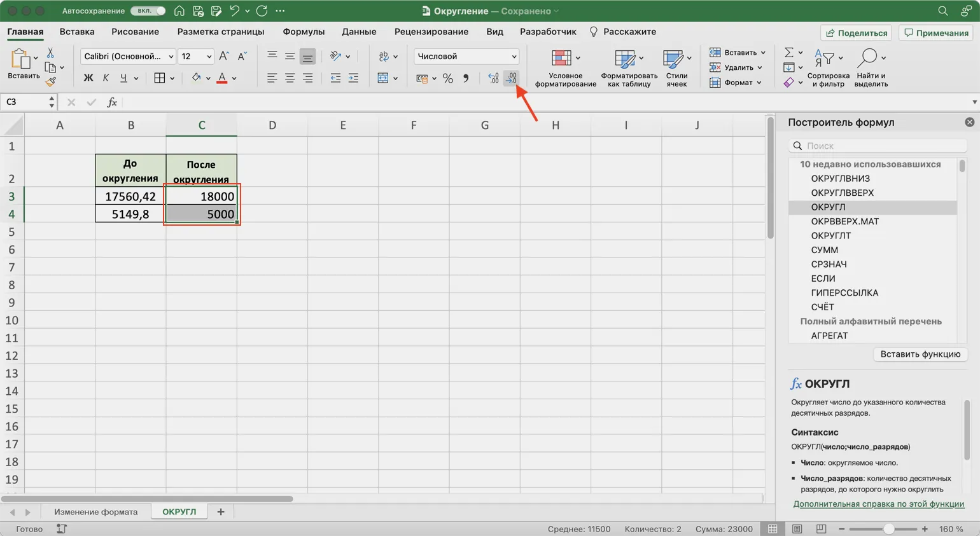
Task: Apply percent style format
Action: (x=448, y=78)
